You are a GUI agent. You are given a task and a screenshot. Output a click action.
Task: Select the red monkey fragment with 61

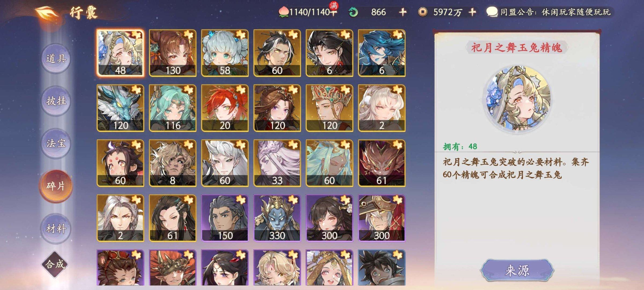point(382,163)
